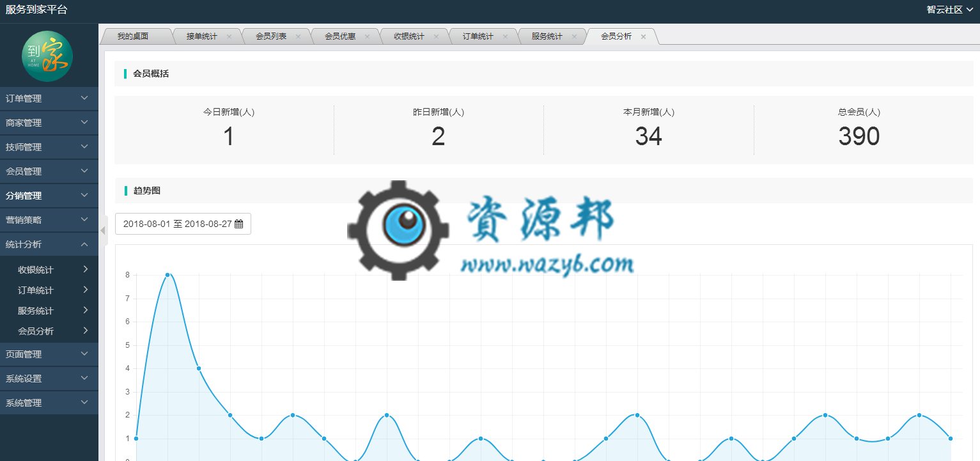The width and height of the screenshot is (980, 461).
Task: Expand the 分销管理 menu
Action: 49,196
